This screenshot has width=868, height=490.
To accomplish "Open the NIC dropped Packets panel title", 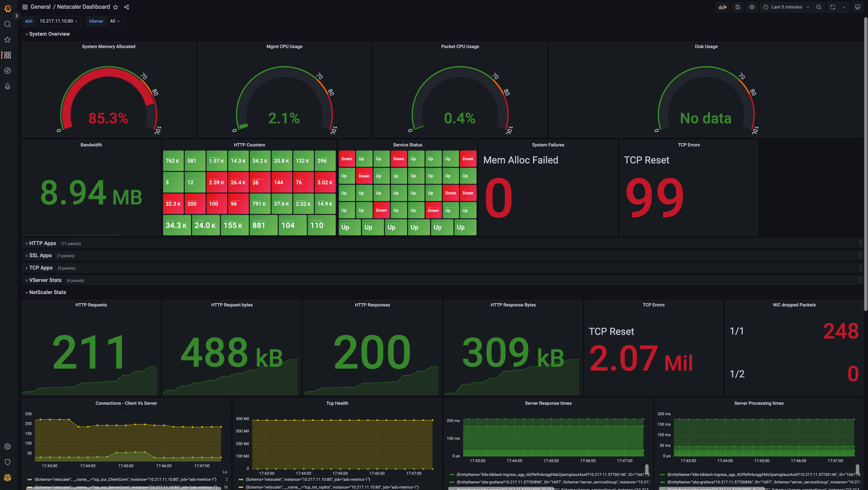I will pos(794,305).
